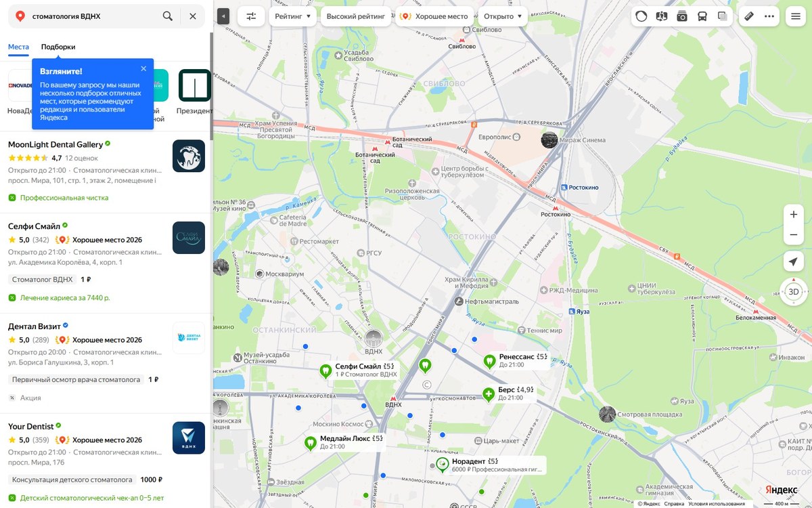Screen dimensions: 812x508
Task: Close the "Взгляните!" tooltip
Action: pos(143,68)
